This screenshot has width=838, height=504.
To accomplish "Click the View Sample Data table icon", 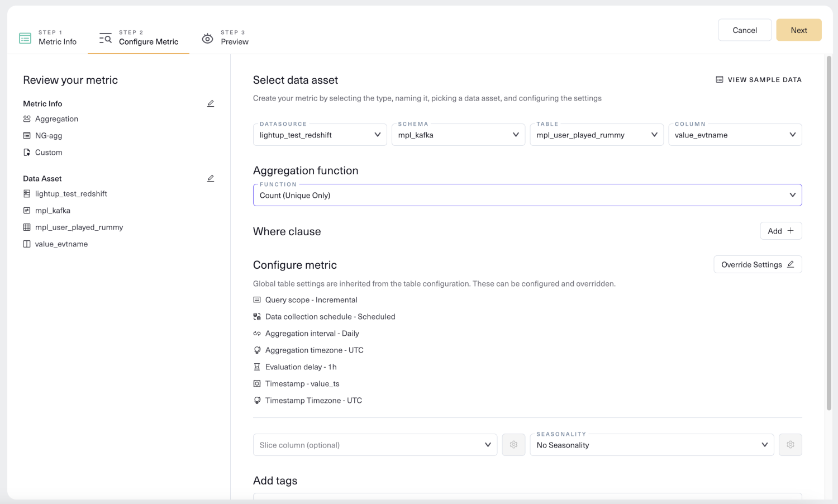I will click(720, 80).
